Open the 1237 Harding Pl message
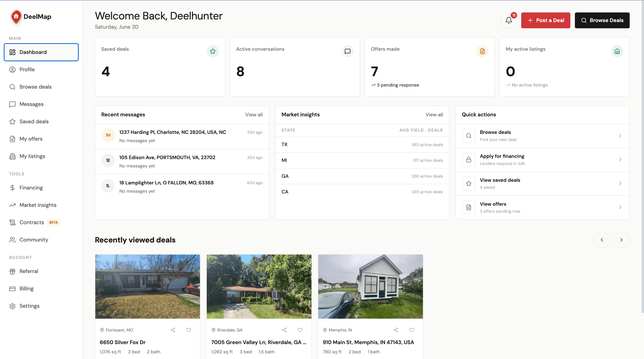This screenshot has height=359, width=644. click(182, 136)
